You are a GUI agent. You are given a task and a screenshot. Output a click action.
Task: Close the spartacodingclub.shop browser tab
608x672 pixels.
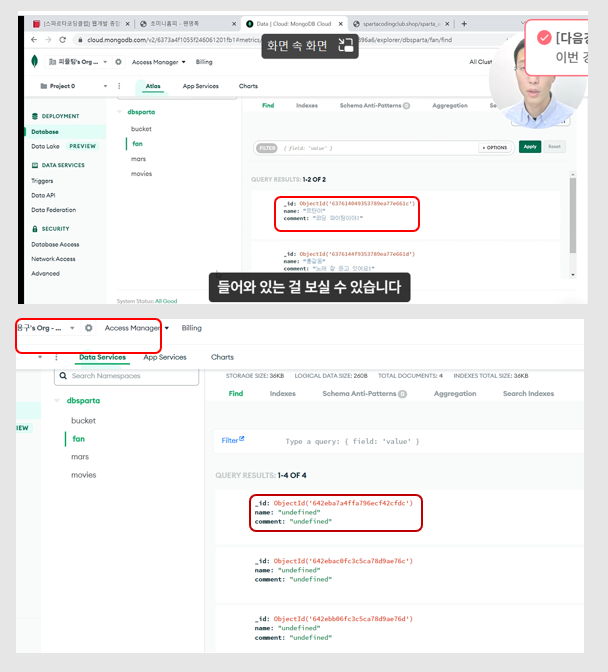click(x=447, y=24)
